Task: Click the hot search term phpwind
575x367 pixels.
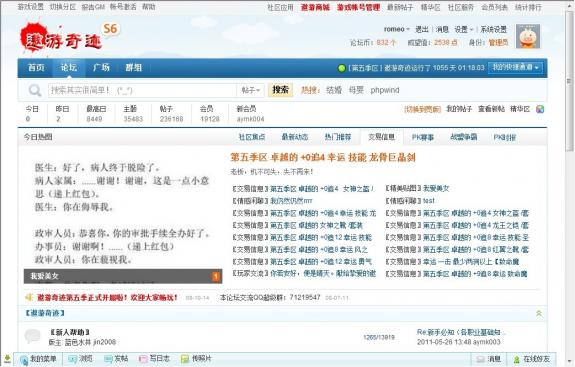Action: (385, 90)
